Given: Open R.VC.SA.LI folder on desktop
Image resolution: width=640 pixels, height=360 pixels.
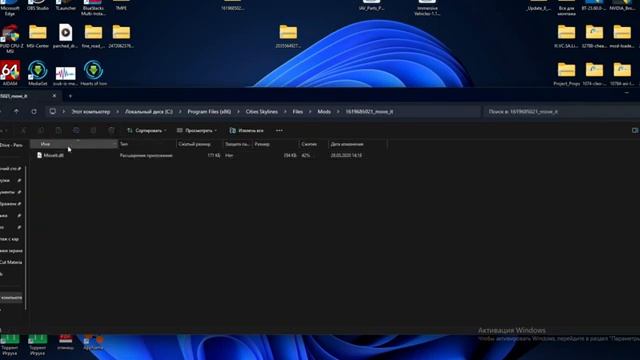Looking at the screenshot, I should (x=567, y=37).
